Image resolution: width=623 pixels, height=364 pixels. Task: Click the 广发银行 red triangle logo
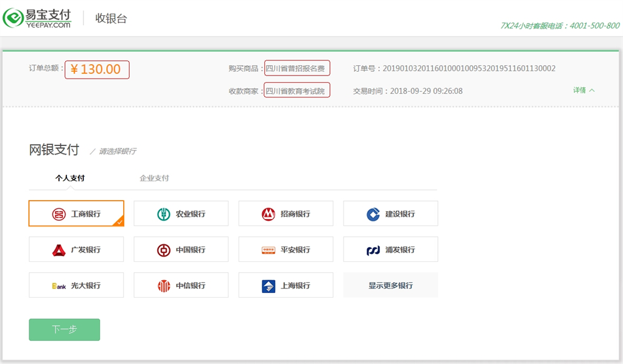(59, 250)
